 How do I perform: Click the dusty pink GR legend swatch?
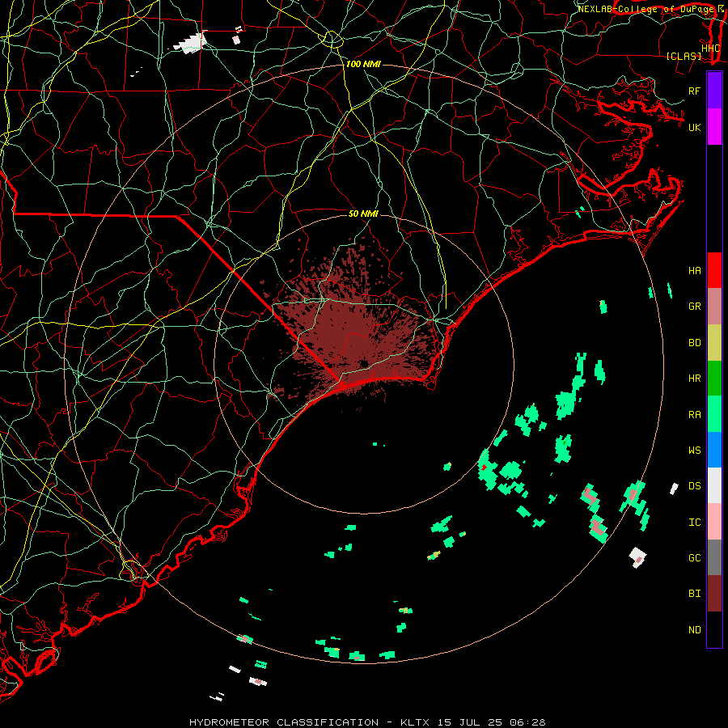click(x=714, y=306)
